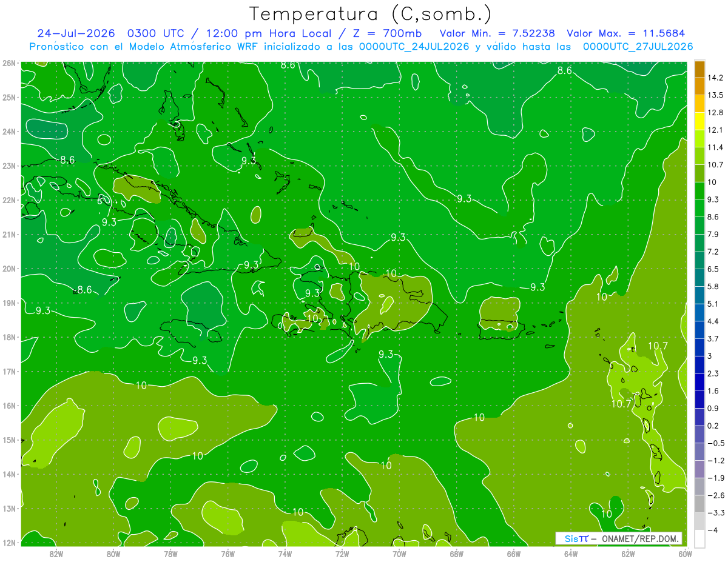Click the 'Z = 700mb' level label

(x=388, y=33)
